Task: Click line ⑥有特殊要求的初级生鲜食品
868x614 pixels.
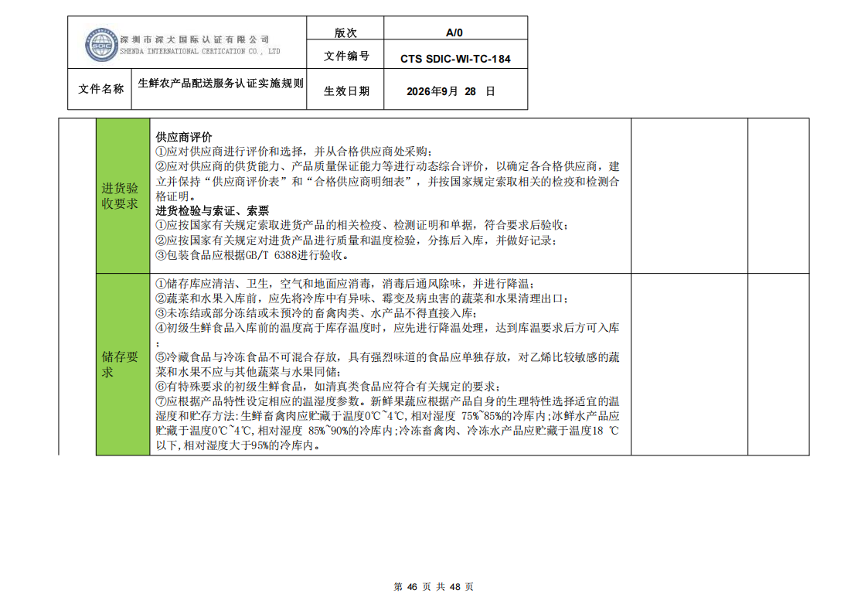Action: (x=328, y=387)
